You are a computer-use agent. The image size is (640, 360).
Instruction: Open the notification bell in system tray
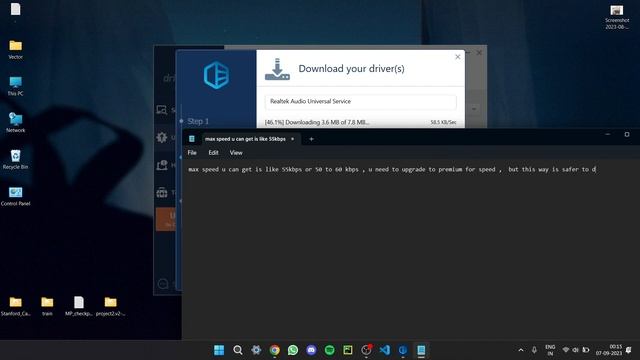[629, 350]
